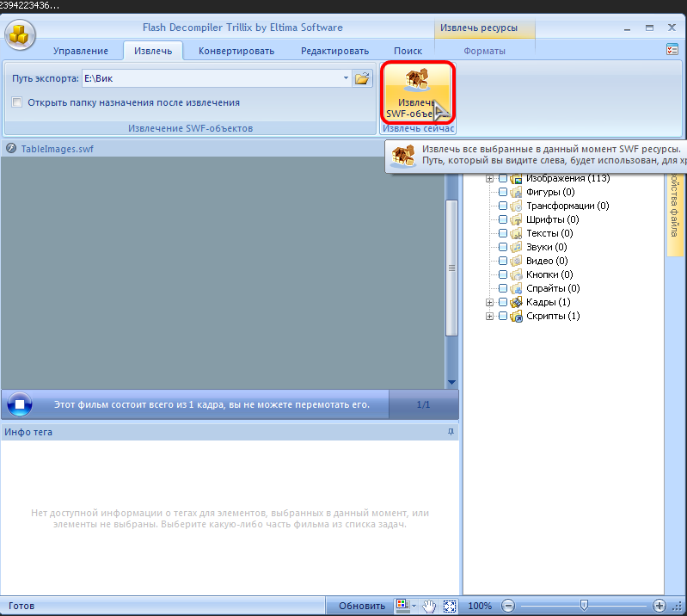Open the Поиск tab

pos(408,51)
